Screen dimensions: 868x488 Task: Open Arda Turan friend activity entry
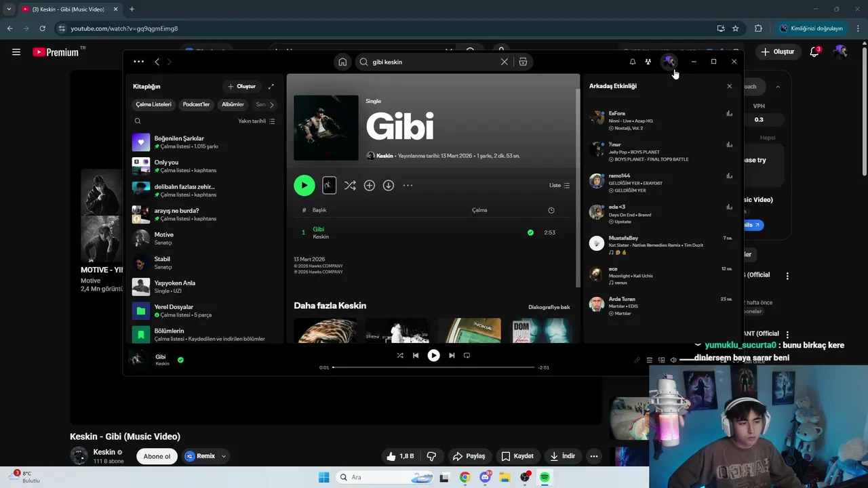click(x=661, y=306)
